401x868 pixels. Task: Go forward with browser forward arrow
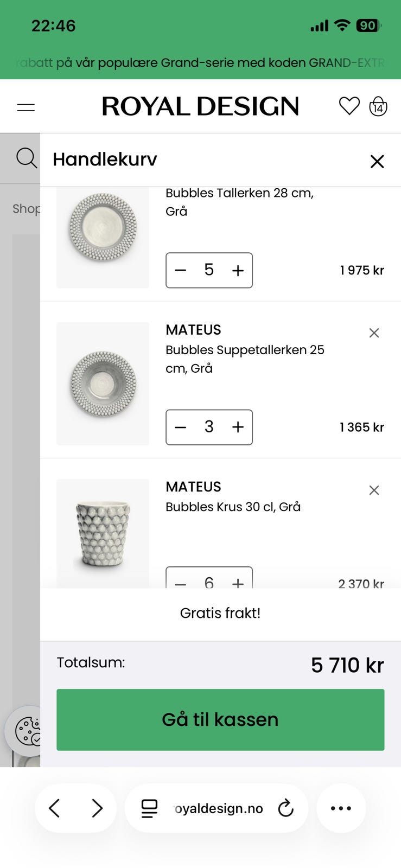click(97, 808)
